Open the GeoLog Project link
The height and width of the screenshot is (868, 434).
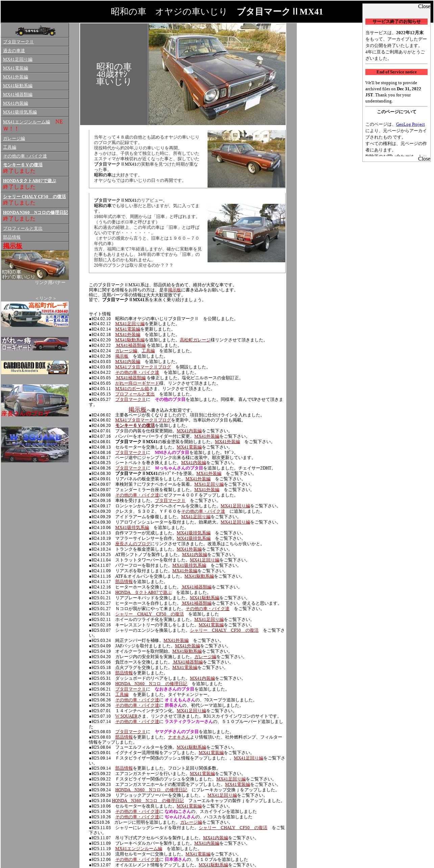(410, 124)
